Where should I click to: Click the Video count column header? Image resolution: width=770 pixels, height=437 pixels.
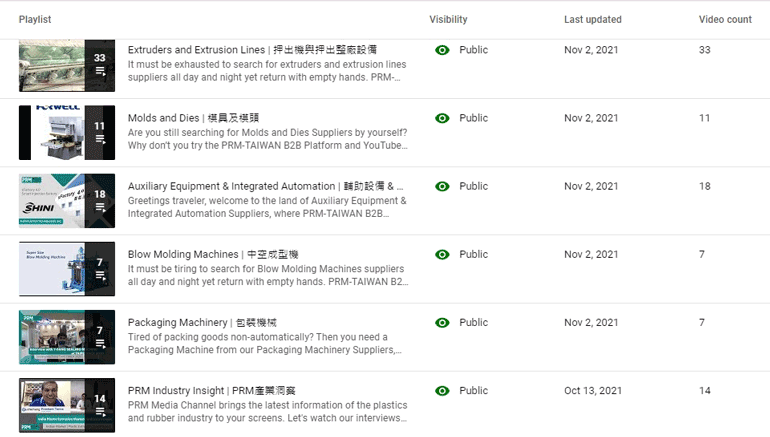[x=725, y=20]
